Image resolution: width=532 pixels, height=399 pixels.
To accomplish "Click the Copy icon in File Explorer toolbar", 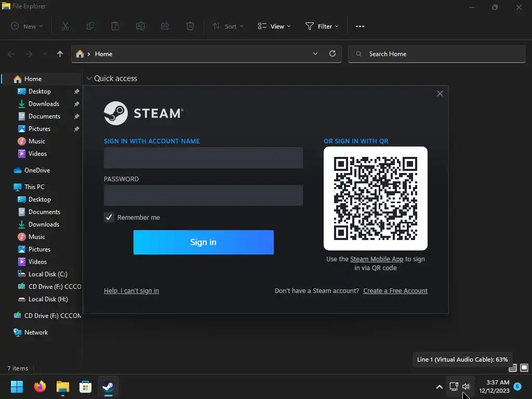I will pos(90,26).
